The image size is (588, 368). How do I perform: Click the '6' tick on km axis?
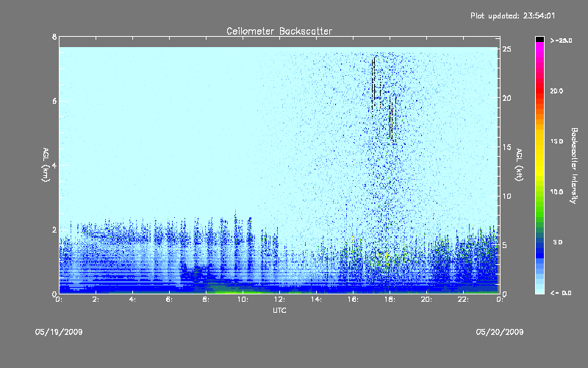pyautogui.click(x=54, y=101)
